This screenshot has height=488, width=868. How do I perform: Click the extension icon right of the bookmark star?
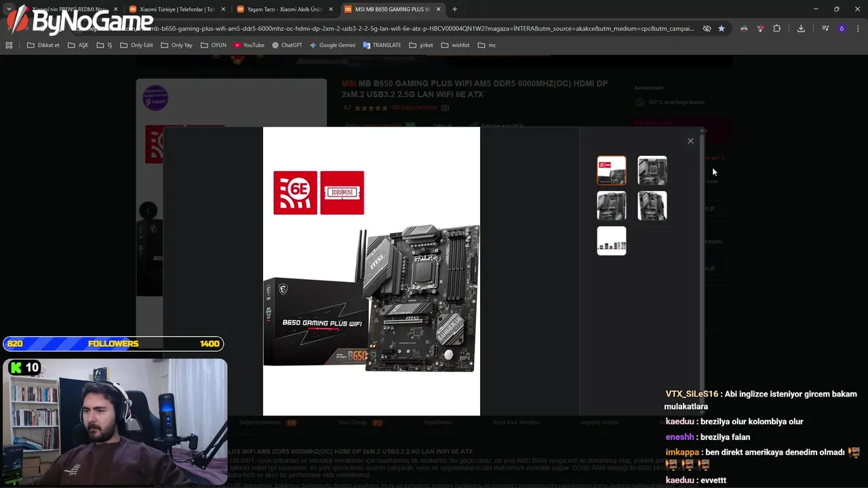pyautogui.click(x=744, y=28)
